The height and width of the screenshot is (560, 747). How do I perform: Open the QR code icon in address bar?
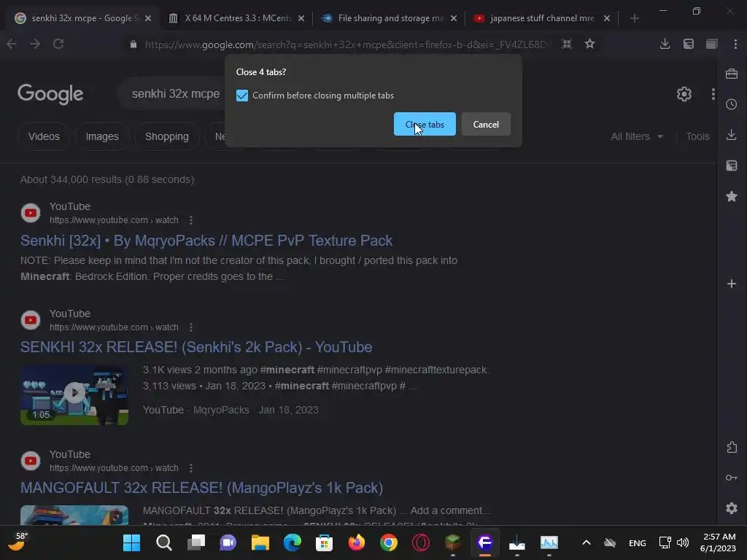(x=566, y=44)
